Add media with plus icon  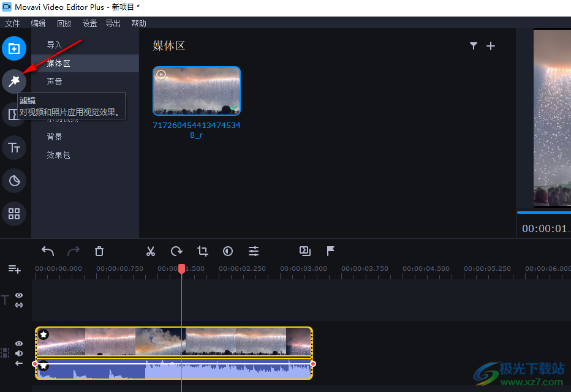click(491, 46)
